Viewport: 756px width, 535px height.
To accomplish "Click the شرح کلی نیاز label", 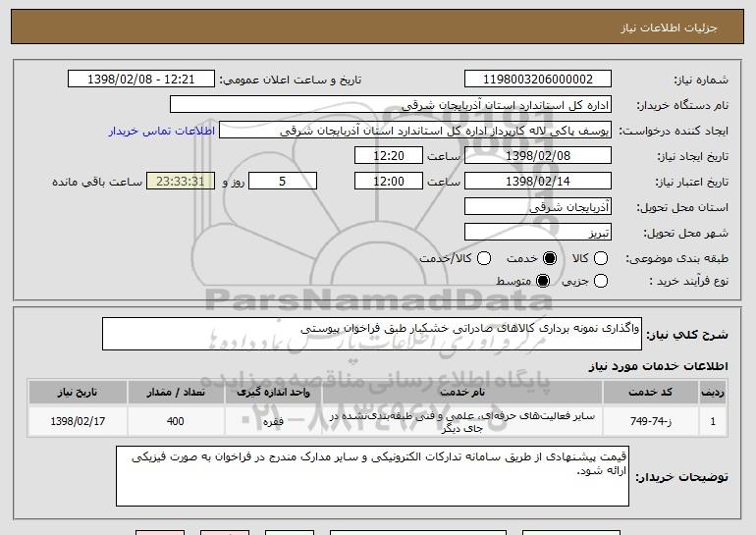I will (687, 335).
